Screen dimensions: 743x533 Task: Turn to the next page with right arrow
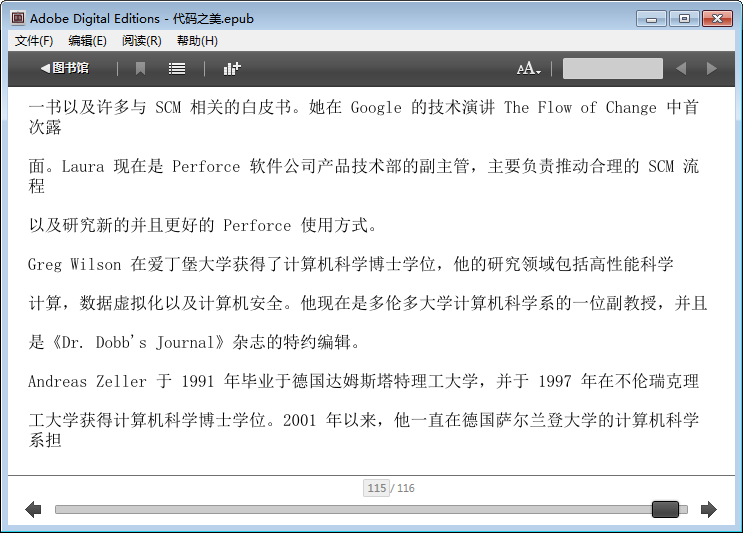click(x=708, y=509)
